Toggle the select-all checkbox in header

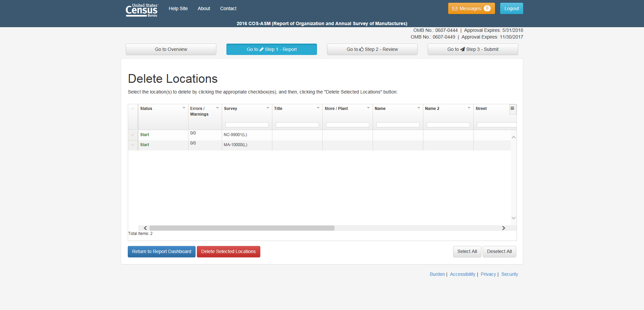133,109
